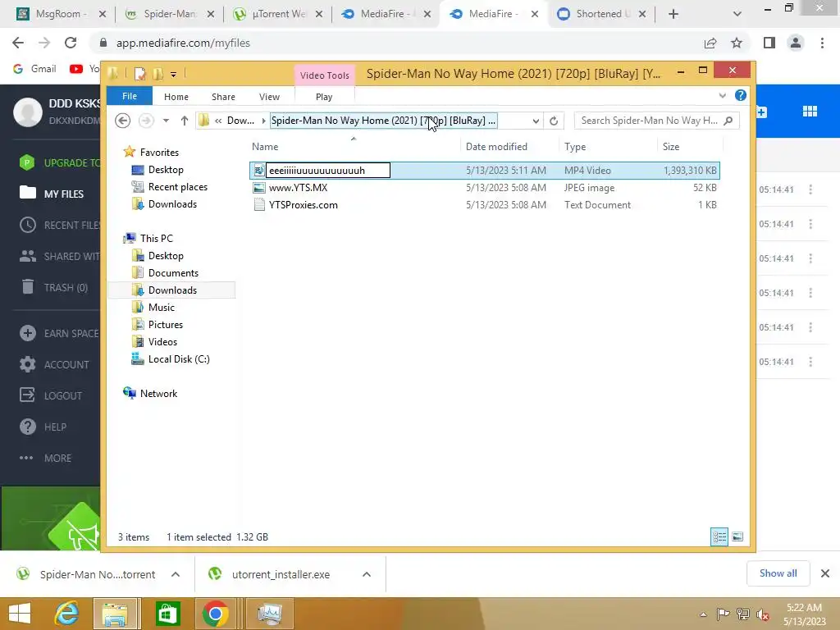This screenshot has height=630, width=840.
Task: Select the Play tab under Video Tools
Action: 324,97
